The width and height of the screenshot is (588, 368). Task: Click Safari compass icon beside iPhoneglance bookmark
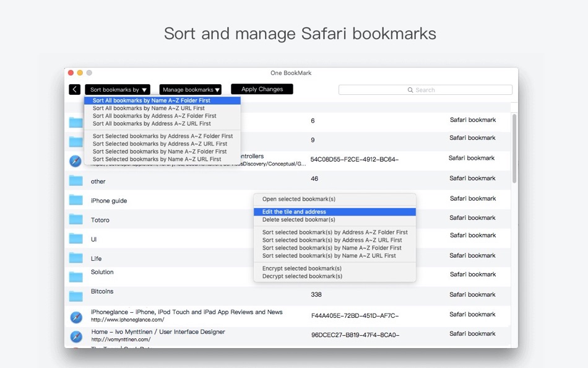[76, 317]
